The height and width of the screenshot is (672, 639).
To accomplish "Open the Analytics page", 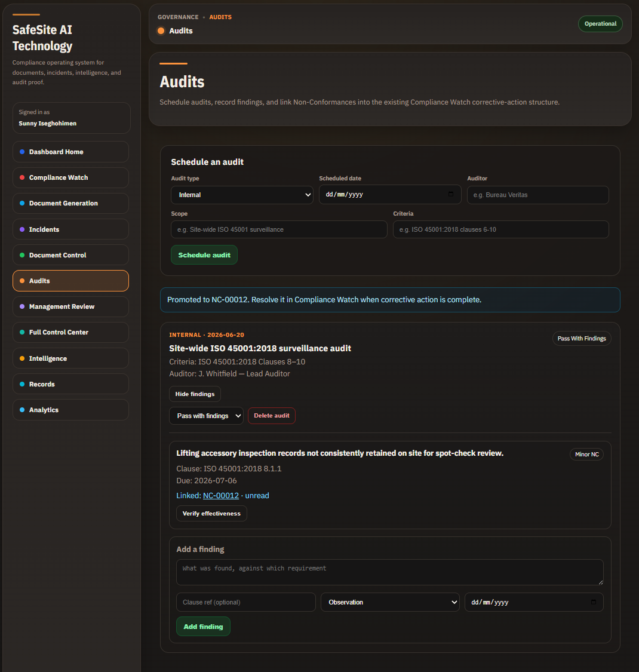I will pos(70,410).
